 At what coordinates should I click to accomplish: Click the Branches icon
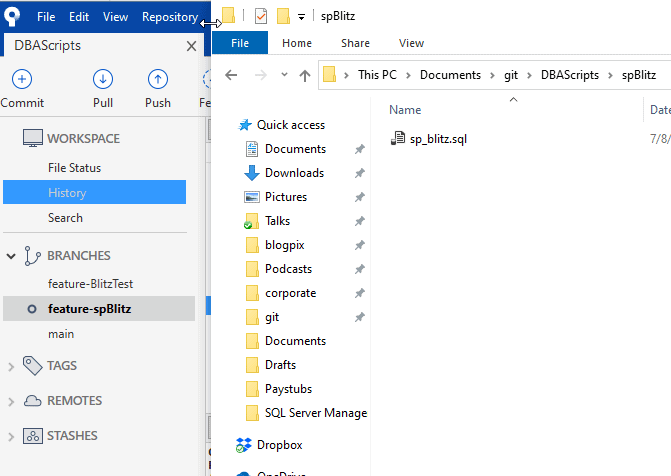pos(32,256)
